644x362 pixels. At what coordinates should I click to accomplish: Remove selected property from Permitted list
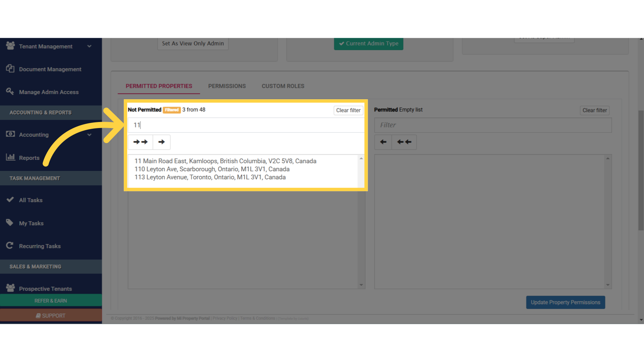[383, 142]
